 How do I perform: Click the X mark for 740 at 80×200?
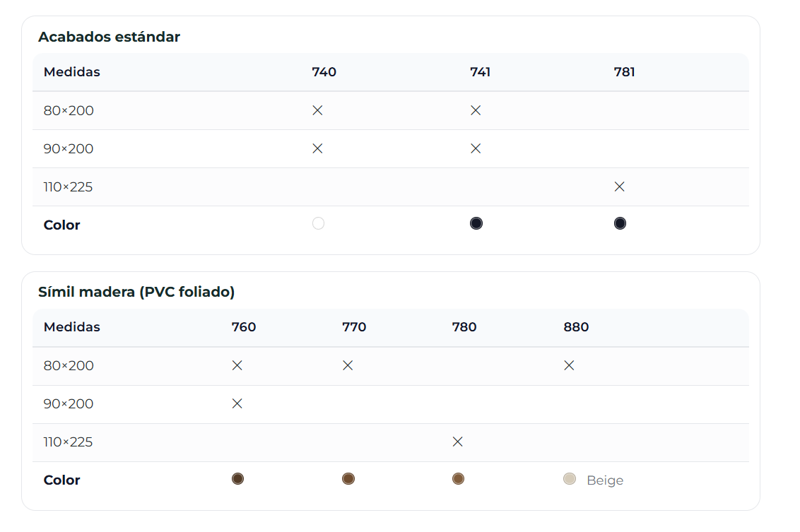317,110
